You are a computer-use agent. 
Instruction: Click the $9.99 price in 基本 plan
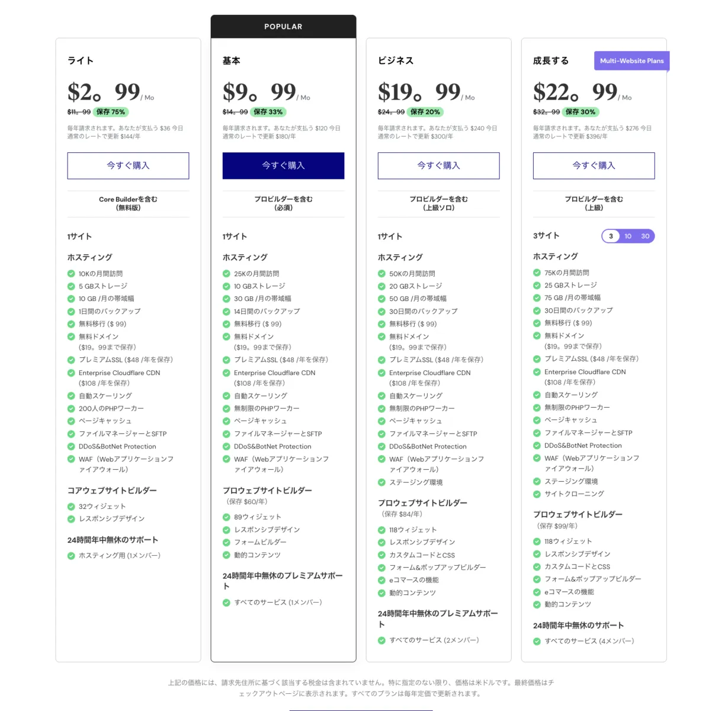pyautogui.click(x=259, y=92)
